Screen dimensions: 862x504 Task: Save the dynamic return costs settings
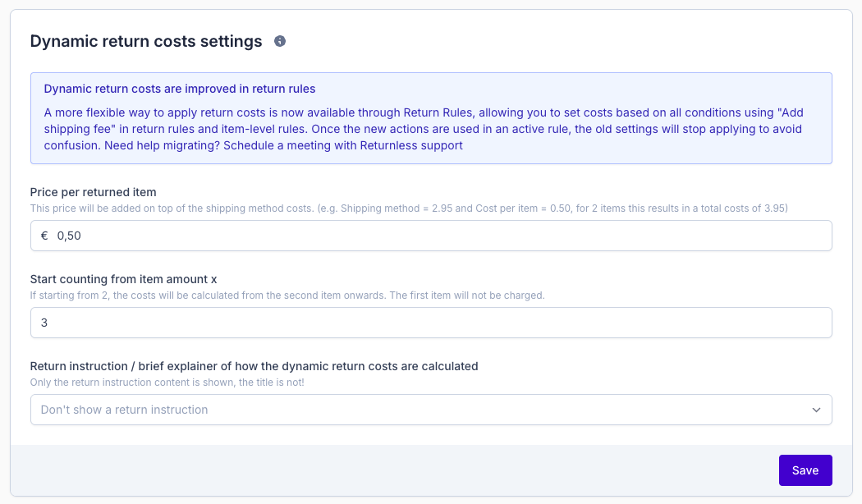coord(805,470)
